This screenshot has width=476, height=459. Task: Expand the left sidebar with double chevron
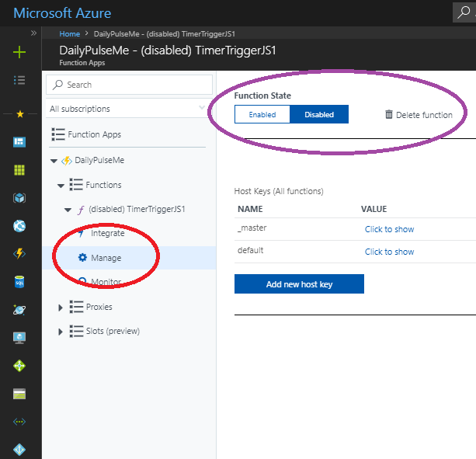point(33,33)
